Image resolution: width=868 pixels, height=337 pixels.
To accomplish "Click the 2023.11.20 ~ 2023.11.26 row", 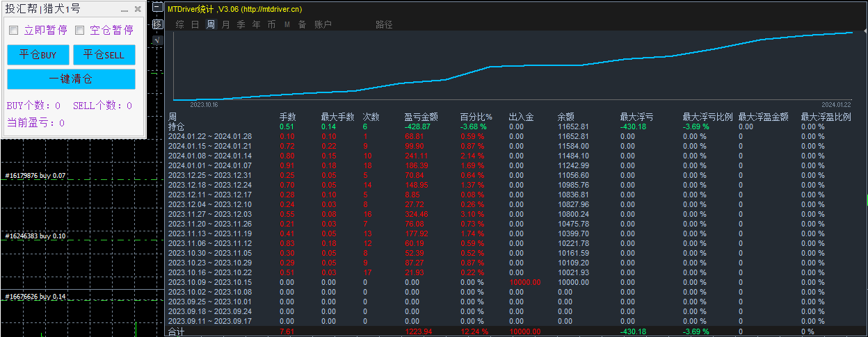I will coord(516,224).
